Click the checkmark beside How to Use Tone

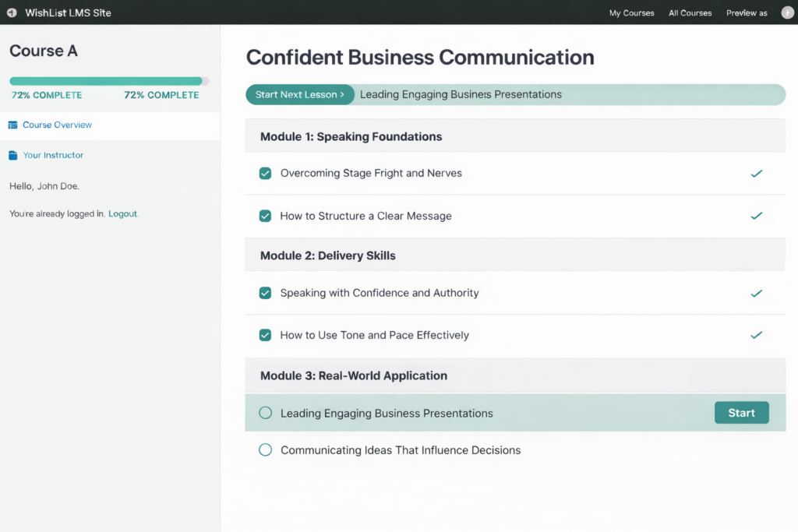point(757,335)
